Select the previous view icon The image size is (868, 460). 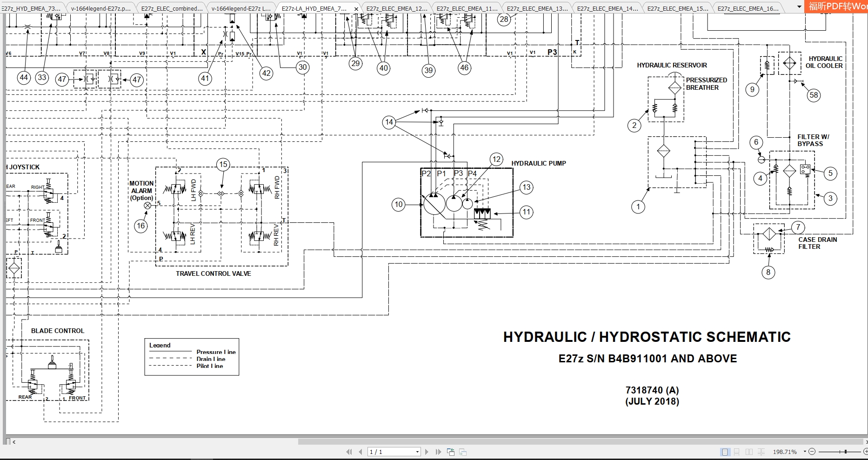coord(451,452)
